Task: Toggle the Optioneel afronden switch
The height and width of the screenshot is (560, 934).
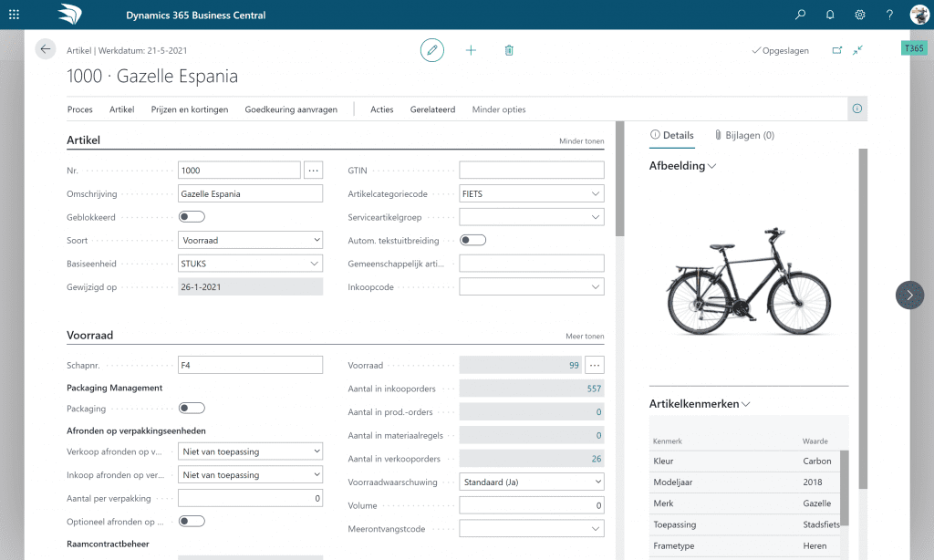Action: click(x=192, y=522)
